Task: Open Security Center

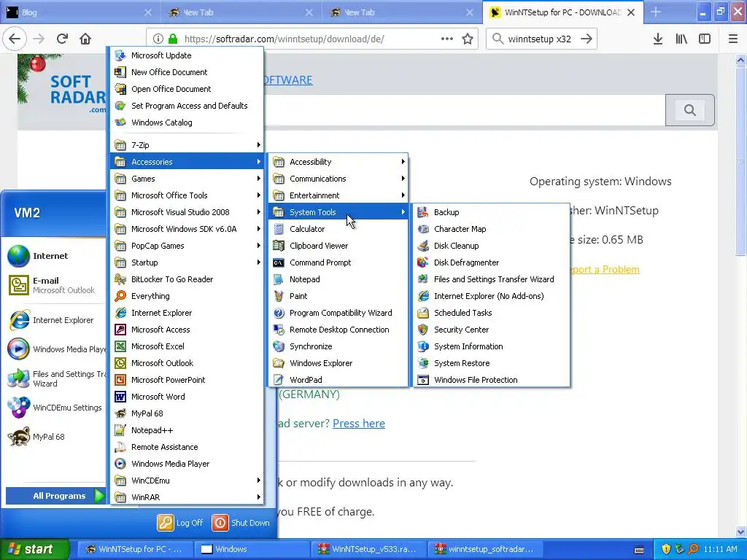Action: pyautogui.click(x=491, y=330)
